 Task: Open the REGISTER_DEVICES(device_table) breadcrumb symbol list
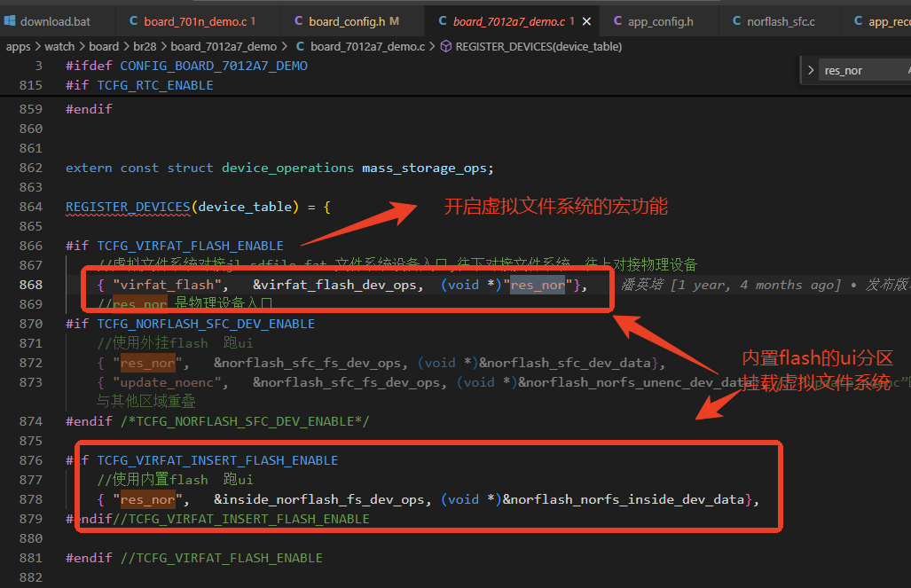point(538,46)
